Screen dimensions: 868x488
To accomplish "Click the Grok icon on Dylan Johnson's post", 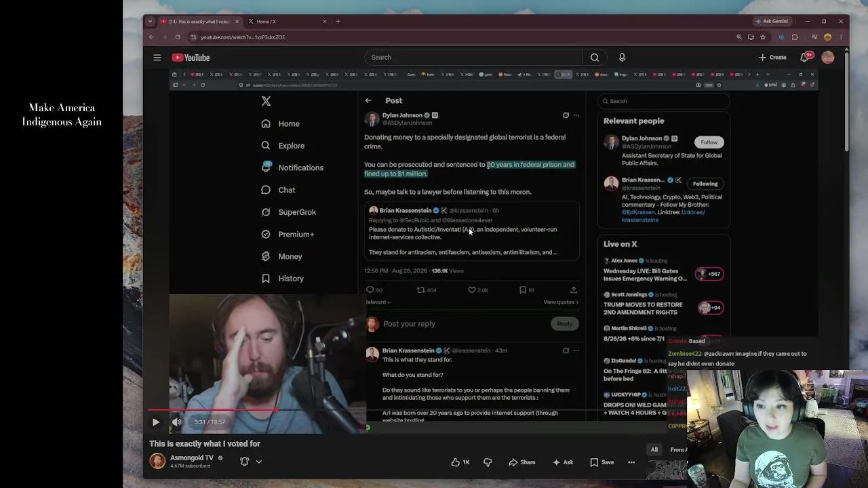I will (566, 115).
